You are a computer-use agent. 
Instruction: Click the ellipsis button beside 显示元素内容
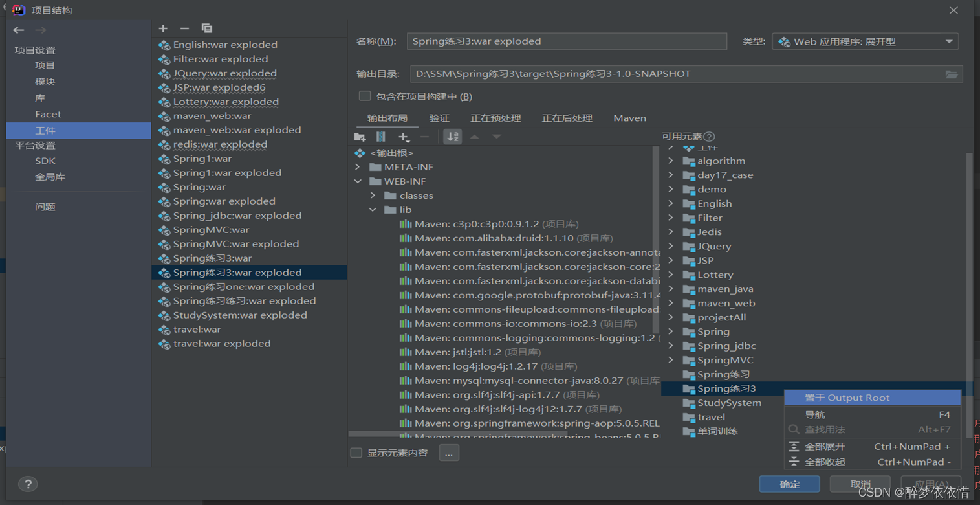449,453
